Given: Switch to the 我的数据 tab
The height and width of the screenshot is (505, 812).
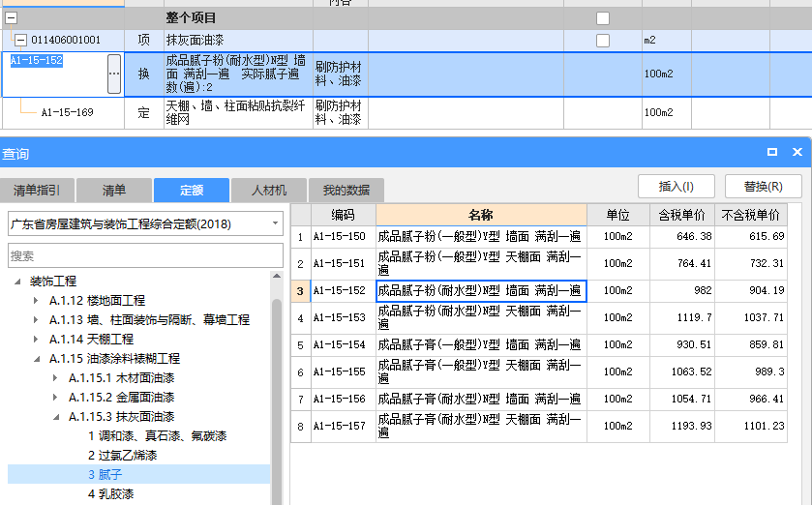Looking at the screenshot, I should (x=346, y=191).
